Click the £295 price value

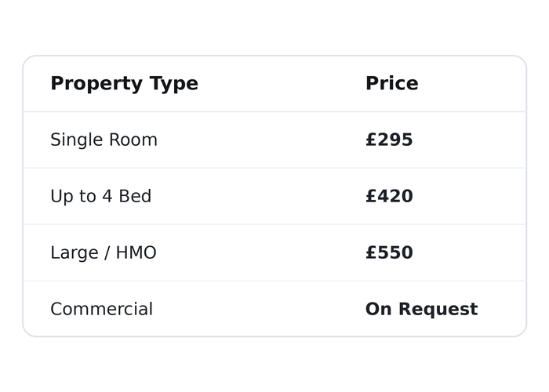pos(389,140)
